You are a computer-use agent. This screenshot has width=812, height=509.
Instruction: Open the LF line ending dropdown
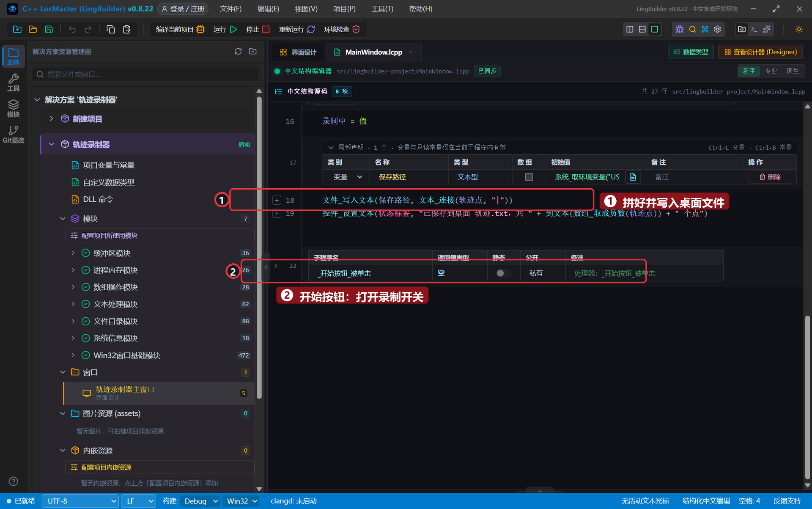139,501
